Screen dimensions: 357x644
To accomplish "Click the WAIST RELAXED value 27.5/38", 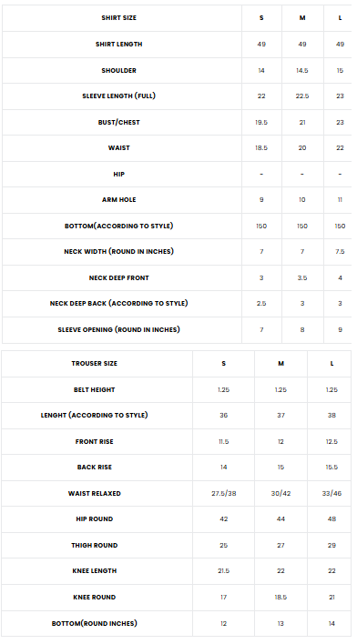I will click(x=224, y=493).
